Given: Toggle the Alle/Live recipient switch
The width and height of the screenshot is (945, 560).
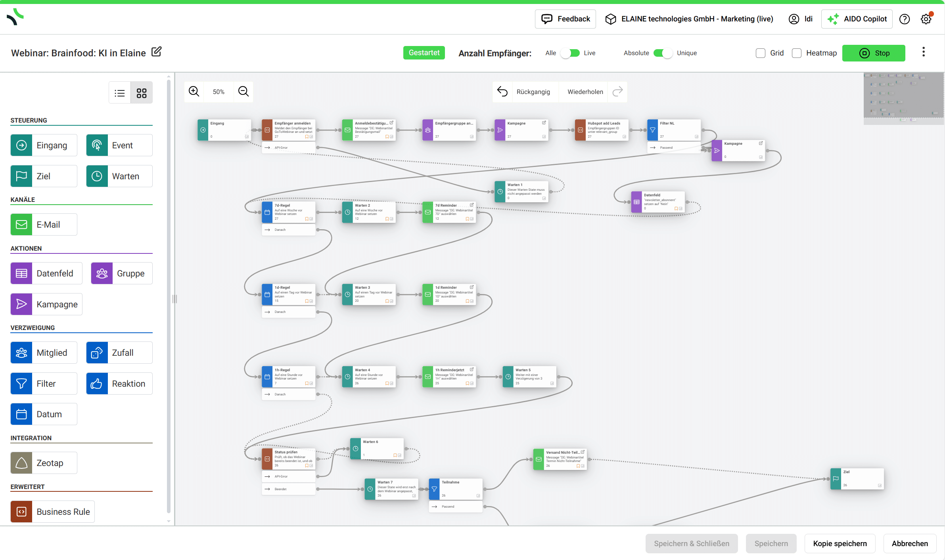Looking at the screenshot, I should click(x=570, y=53).
